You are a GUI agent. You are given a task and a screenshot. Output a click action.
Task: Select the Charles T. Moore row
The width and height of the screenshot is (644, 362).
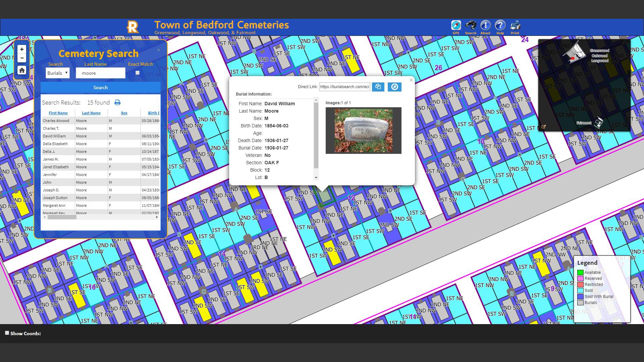101,128
